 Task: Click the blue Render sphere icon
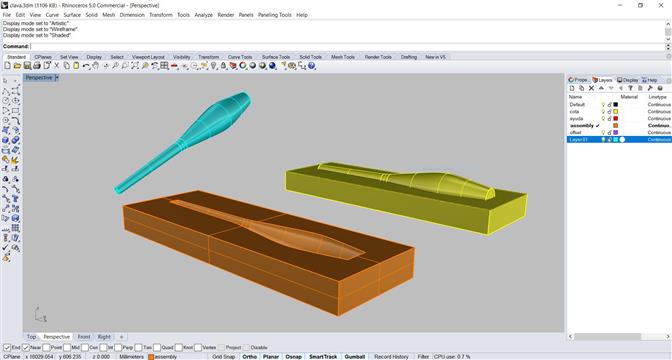[272, 66]
